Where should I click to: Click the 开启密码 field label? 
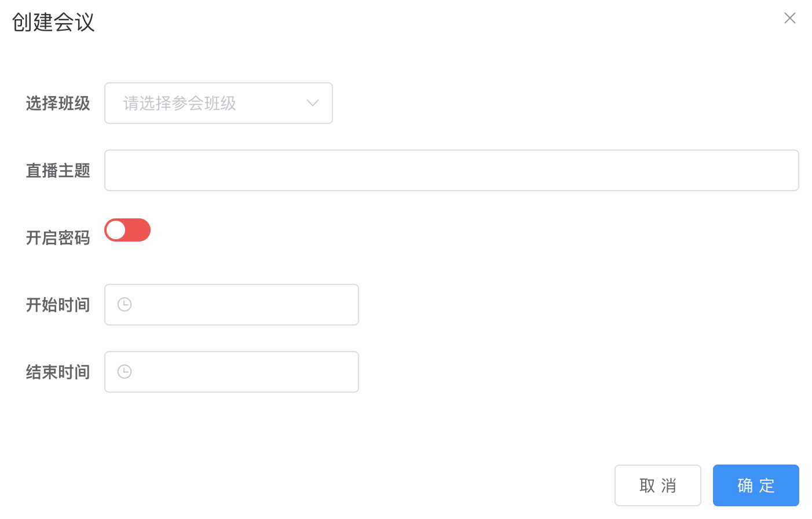[58, 238]
